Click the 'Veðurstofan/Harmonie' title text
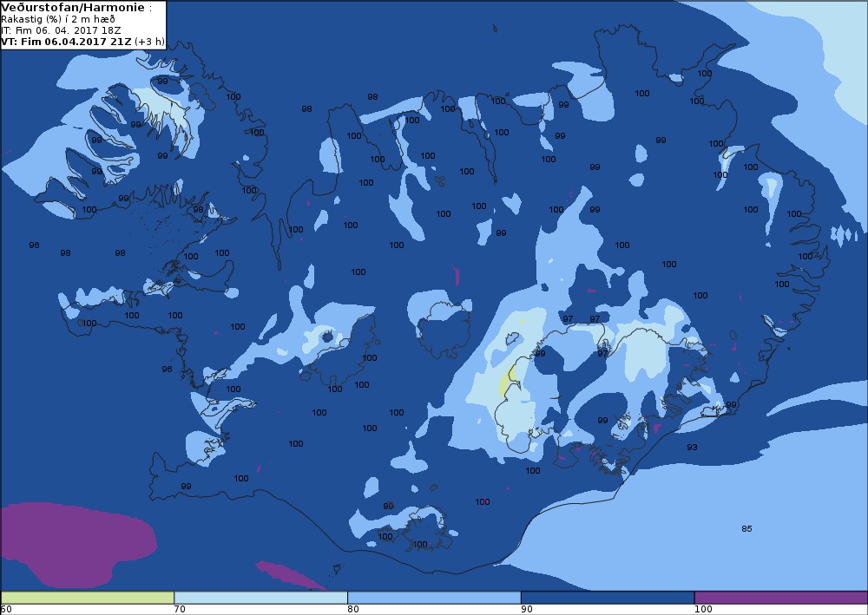This screenshot has height=615, width=868. (x=73, y=7)
